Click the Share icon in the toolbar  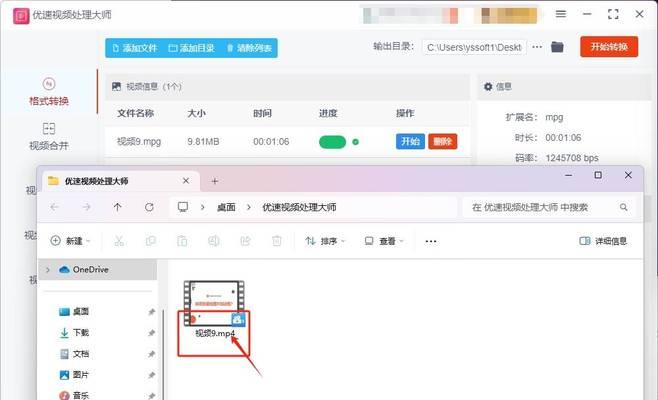click(x=245, y=241)
